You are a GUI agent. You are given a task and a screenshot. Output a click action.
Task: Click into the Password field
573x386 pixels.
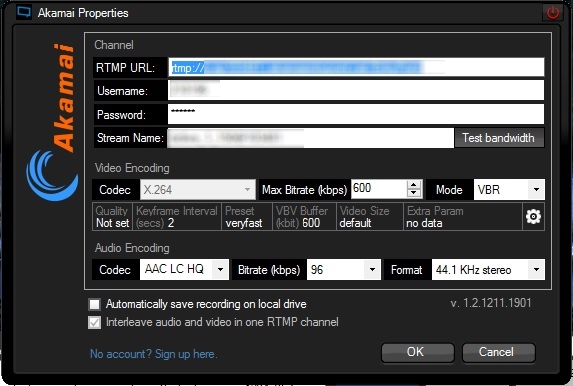pos(356,114)
